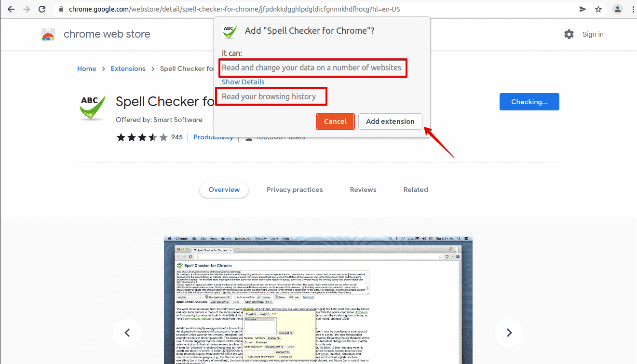
Task: Click Show Details in the dialog
Action: pyautogui.click(x=243, y=82)
